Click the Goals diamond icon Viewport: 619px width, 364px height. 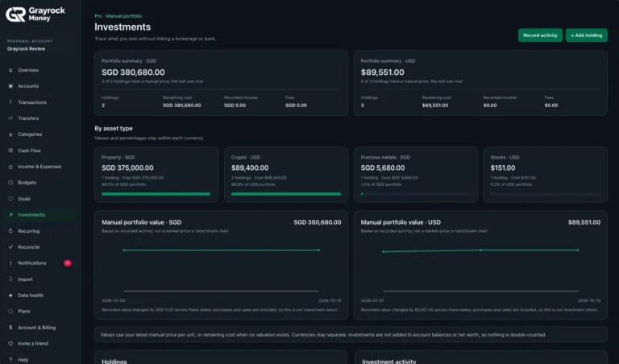(10, 199)
